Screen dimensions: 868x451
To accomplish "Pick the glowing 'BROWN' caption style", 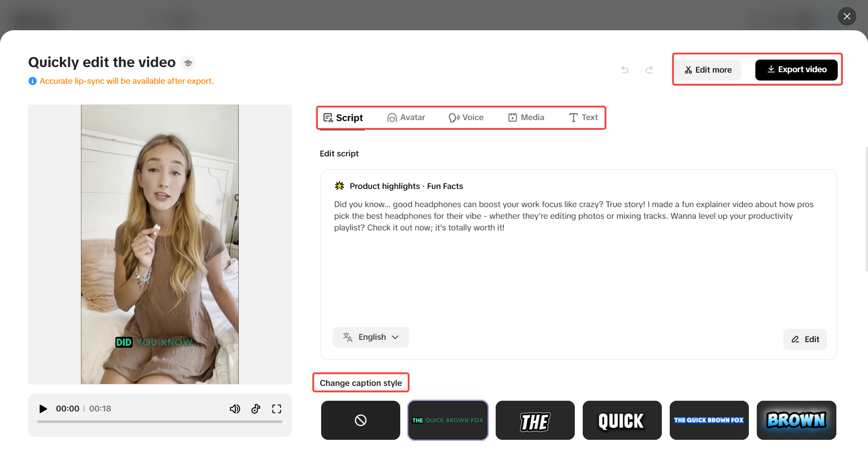I will (796, 420).
